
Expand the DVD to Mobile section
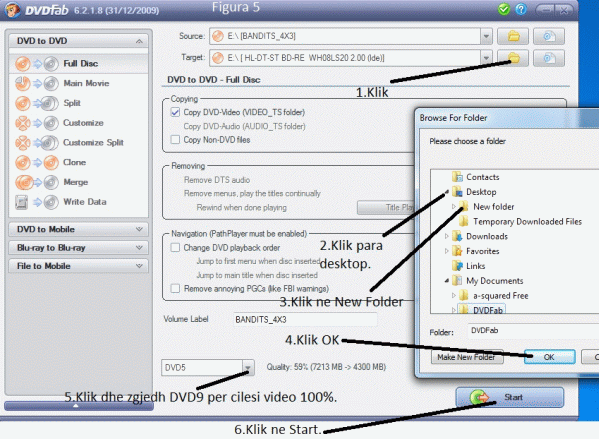click(x=78, y=229)
